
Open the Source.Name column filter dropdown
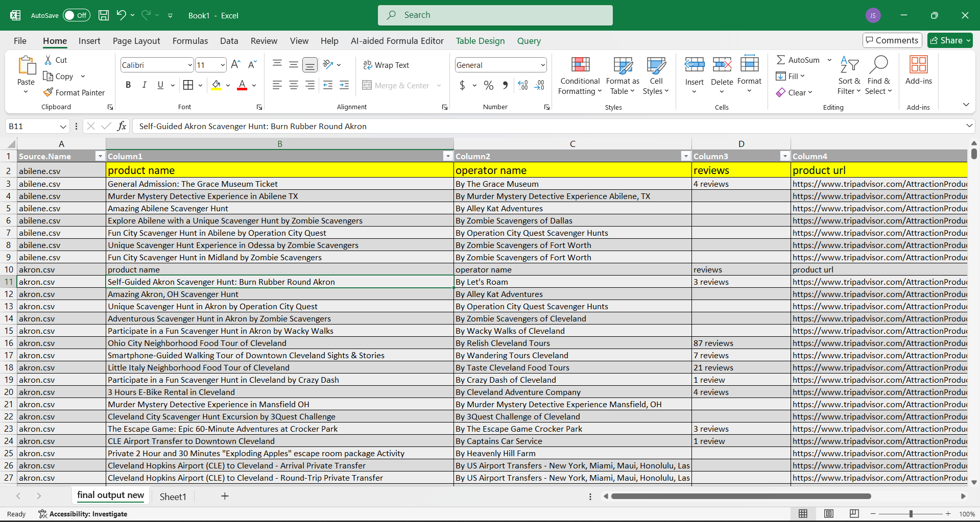pyautogui.click(x=100, y=156)
